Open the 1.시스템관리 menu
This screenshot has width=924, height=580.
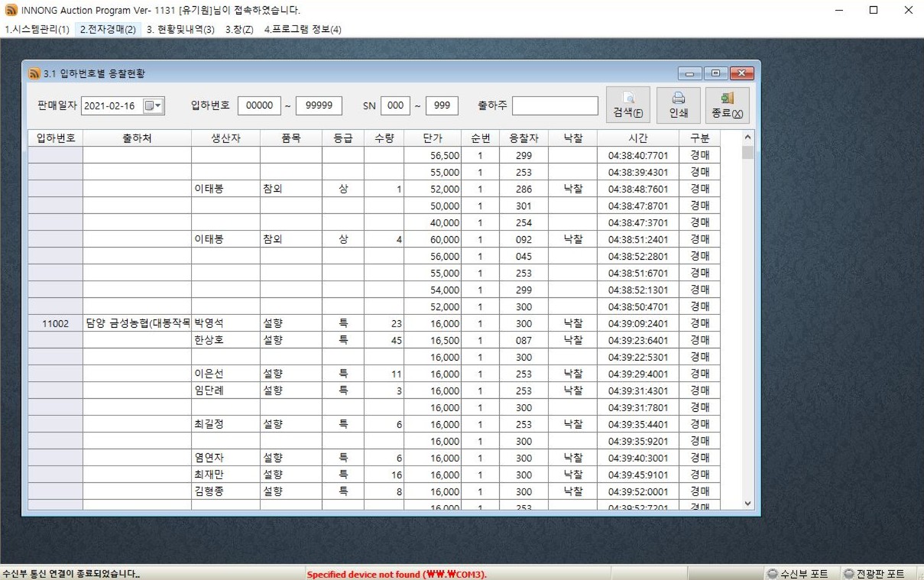point(37,30)
